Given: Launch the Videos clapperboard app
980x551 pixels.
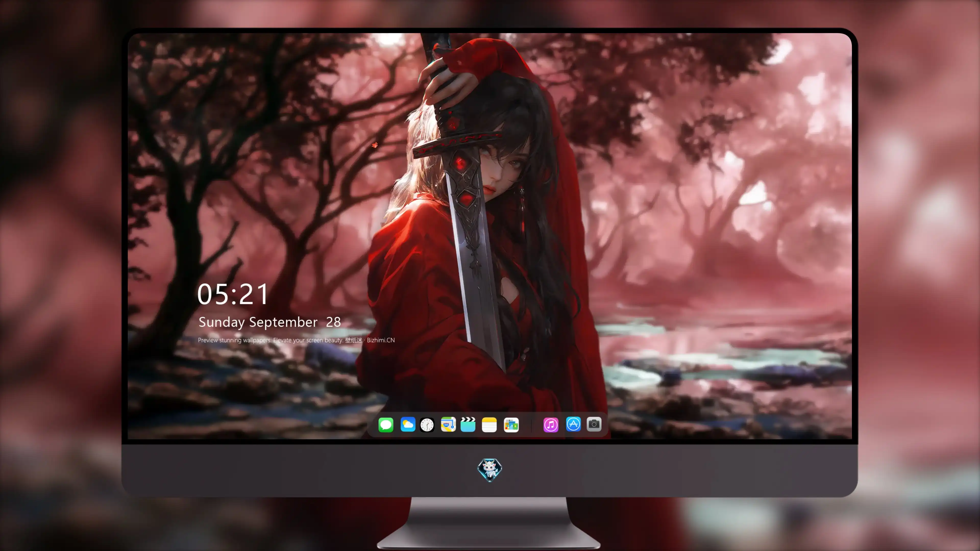Looking at the screenshot, I should click(x=468, y=424).
